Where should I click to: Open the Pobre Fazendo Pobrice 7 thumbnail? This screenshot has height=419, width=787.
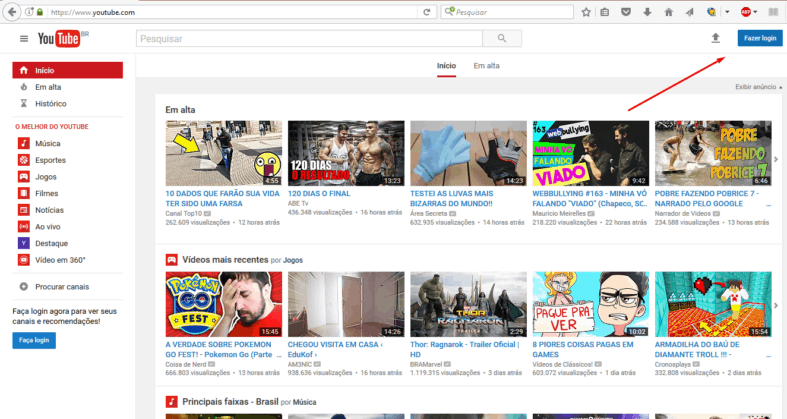713,153
